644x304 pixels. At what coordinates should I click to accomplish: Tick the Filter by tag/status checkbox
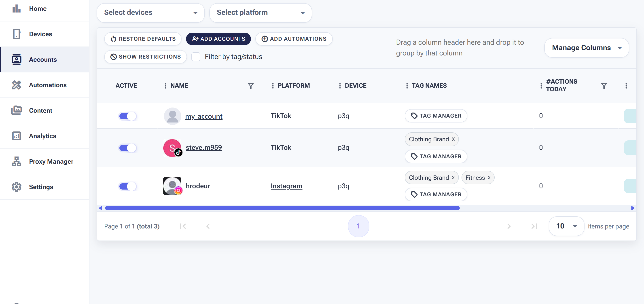[x=196, y=57]
